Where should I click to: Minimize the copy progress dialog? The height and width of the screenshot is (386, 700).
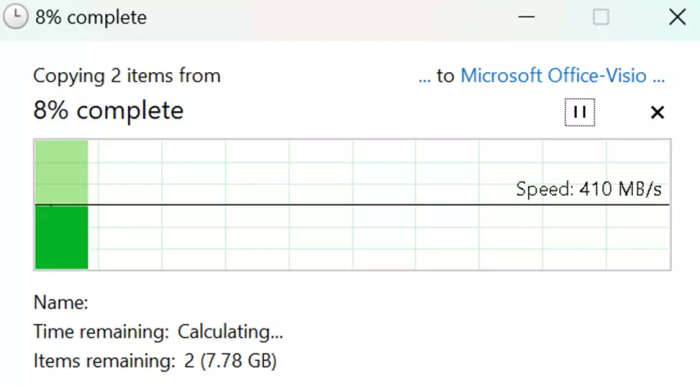click(526, 17)
